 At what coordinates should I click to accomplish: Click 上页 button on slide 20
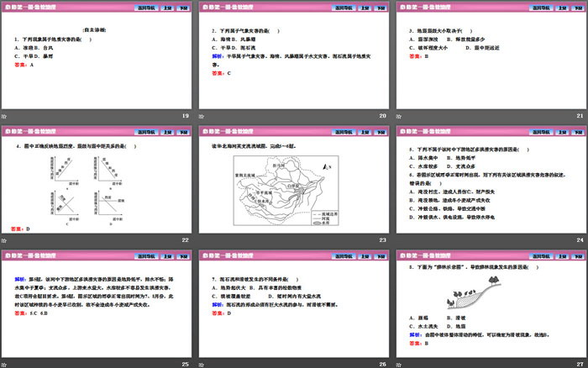pyautogui.click(x=365, y=8)
